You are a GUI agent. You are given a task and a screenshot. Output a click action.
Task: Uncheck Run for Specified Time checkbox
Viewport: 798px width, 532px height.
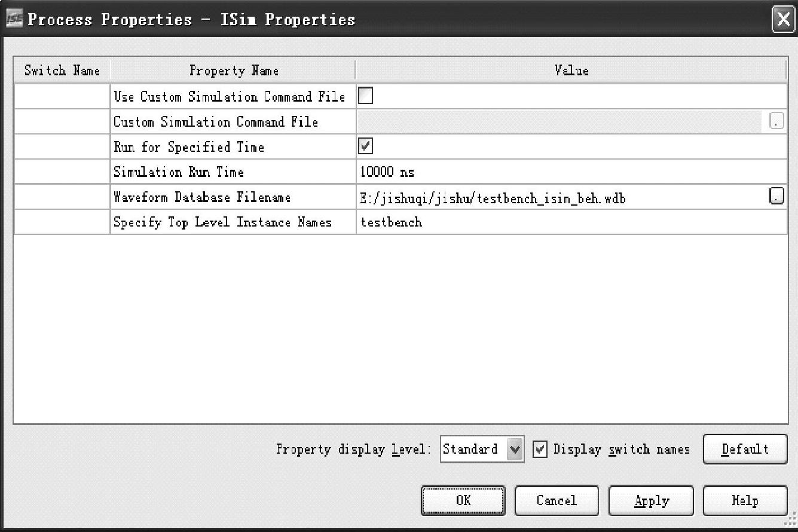click(x=365, y=146)
